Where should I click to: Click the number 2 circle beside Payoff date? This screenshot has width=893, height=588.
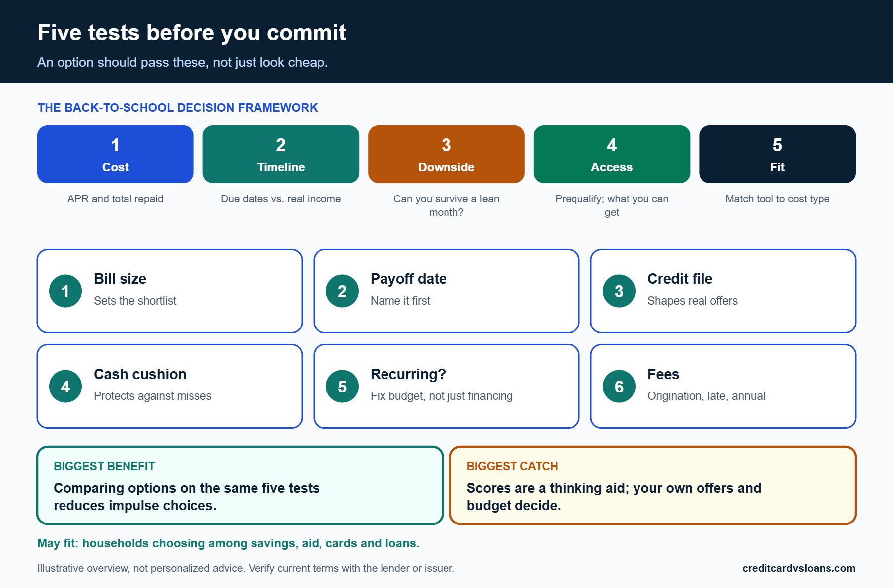point(342,291)
